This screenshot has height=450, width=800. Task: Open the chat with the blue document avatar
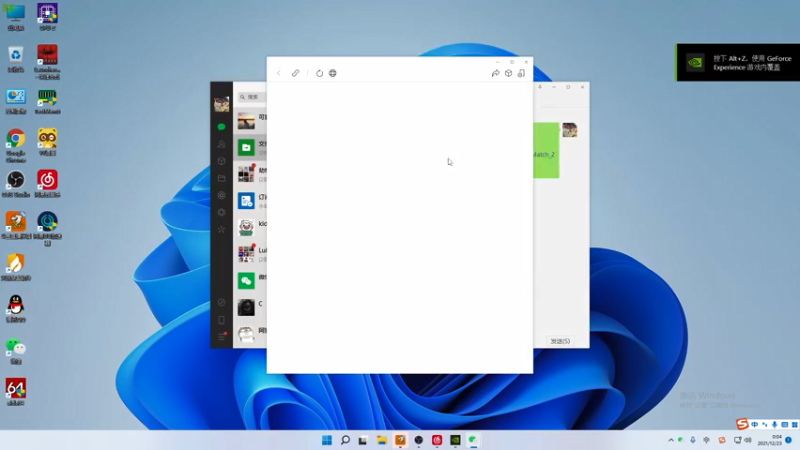[x=250, y=201]
